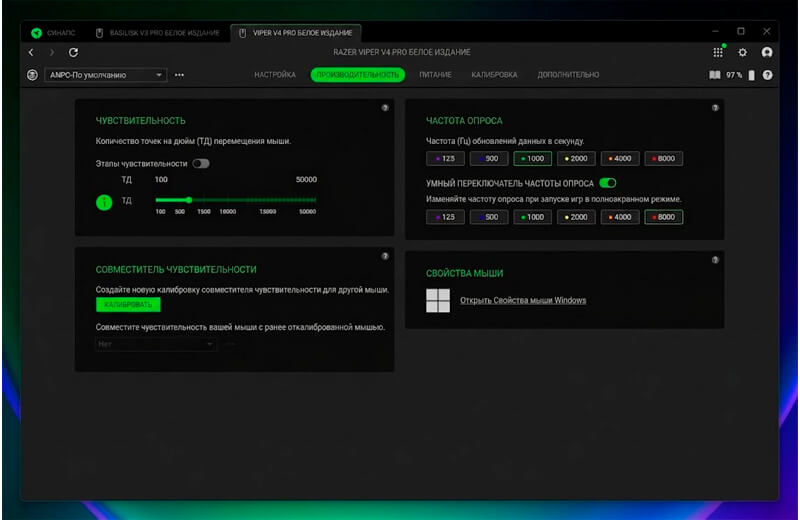Viewport: 800px width, 520px height.
Task: Open the ДОПОЛНИТЕЛЬНО tab
Action: coord(568,75)
